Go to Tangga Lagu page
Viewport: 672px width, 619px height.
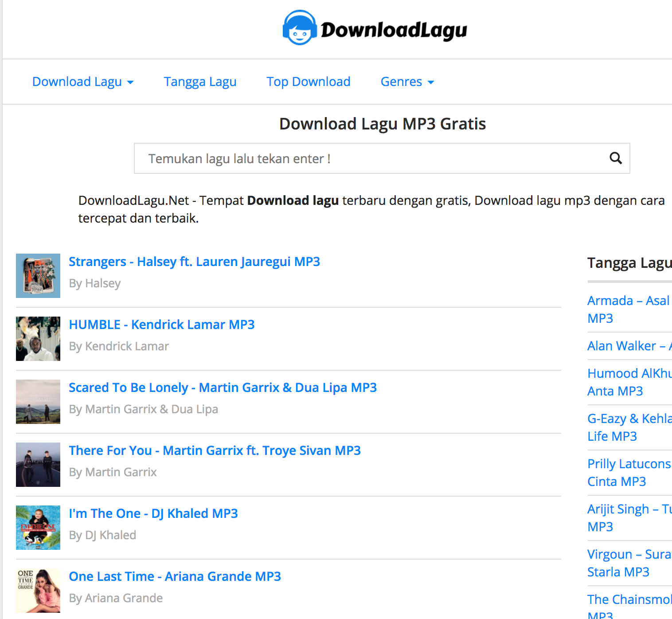[200, 82]
